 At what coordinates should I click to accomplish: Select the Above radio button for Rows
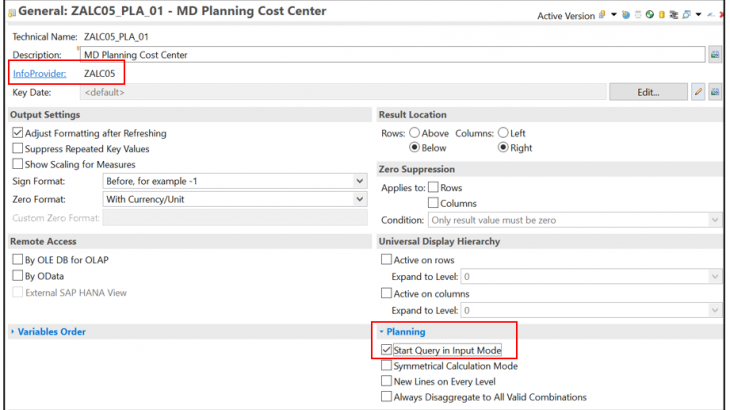tap(413, 133)
